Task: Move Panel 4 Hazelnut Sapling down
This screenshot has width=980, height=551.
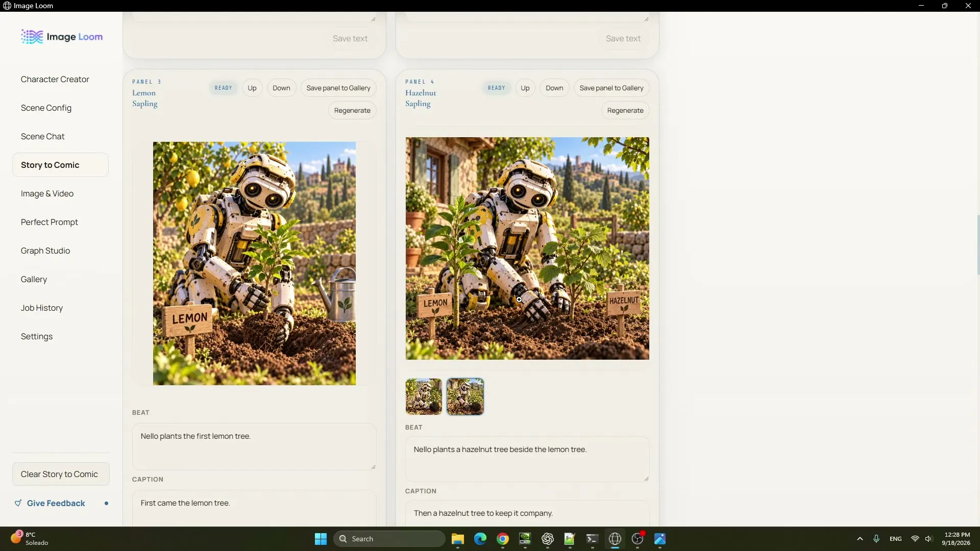Action: point(554,88)
